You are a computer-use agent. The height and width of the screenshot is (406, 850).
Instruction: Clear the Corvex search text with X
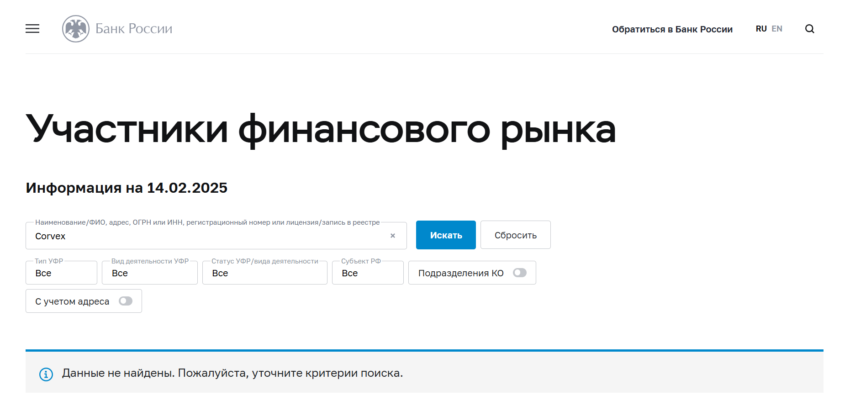(392, 236)
